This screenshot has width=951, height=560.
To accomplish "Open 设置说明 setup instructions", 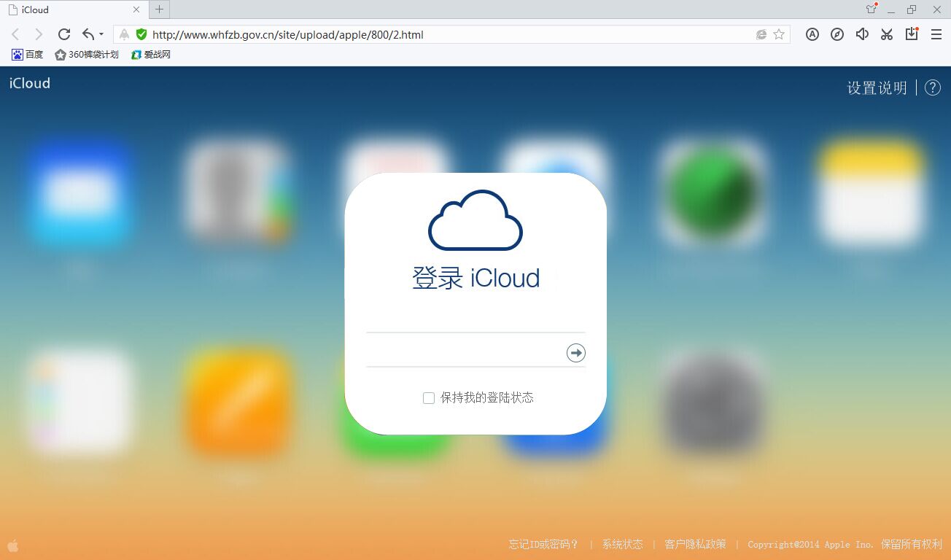I will pyautogui.click(x=877, y=87).
